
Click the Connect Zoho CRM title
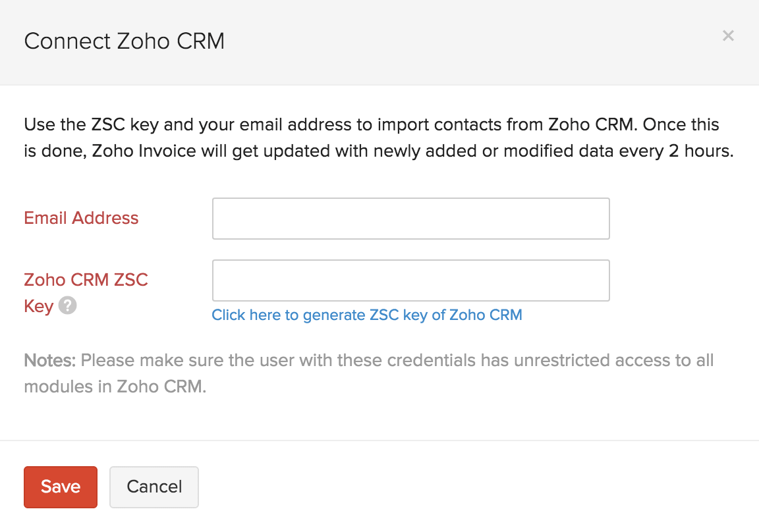[x=125, y=41]
